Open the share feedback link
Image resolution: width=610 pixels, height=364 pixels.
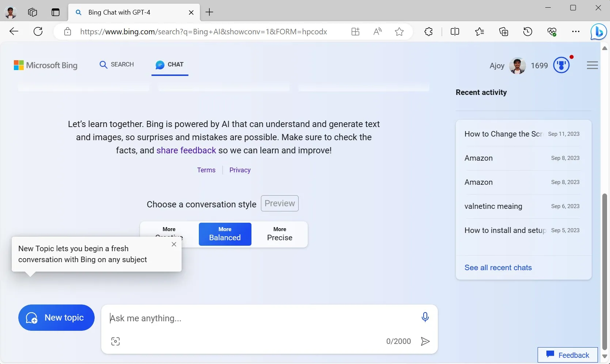coord(186,150)
